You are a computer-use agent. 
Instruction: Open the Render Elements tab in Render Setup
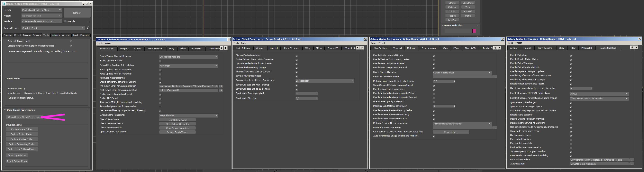click(81, 35)
